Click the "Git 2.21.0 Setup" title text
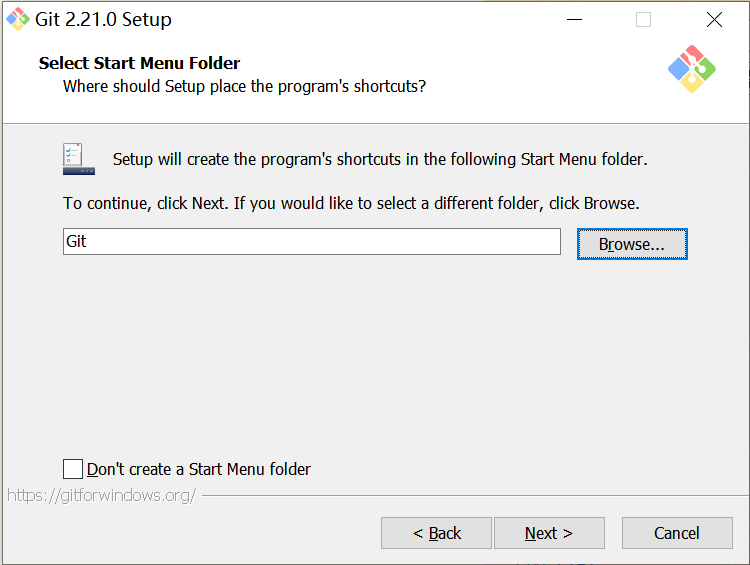 pos(103,20)
